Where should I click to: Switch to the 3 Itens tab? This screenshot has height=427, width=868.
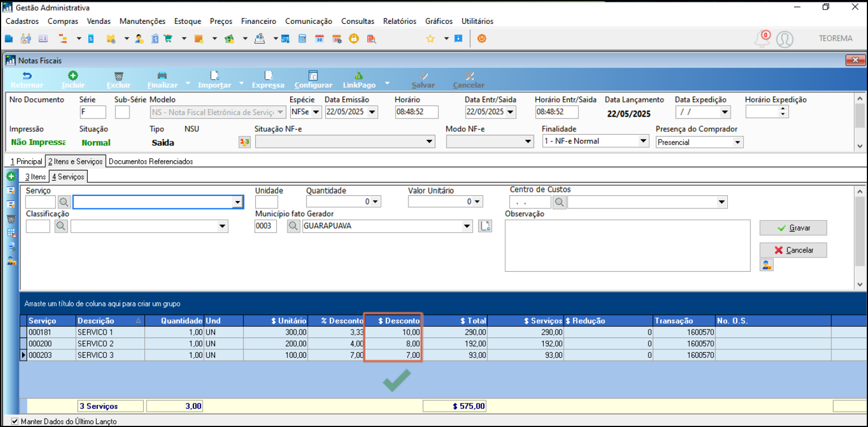coord(36,177)
